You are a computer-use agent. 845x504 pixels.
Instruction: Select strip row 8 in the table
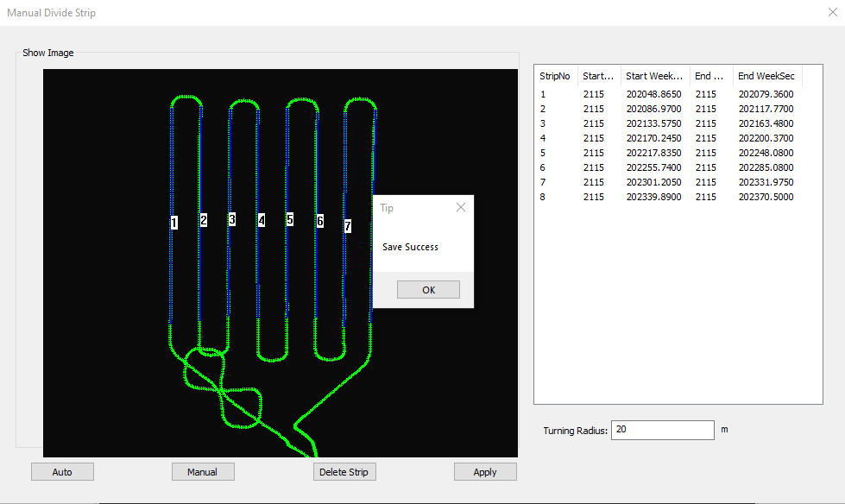[543, 197]
